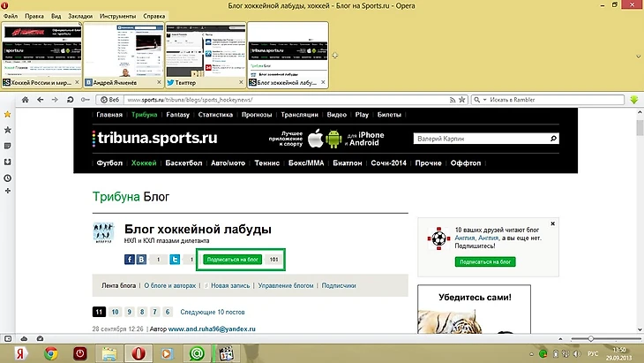Open the Вид menu
This screenshot has width=644, height=363.
[56, 16]
